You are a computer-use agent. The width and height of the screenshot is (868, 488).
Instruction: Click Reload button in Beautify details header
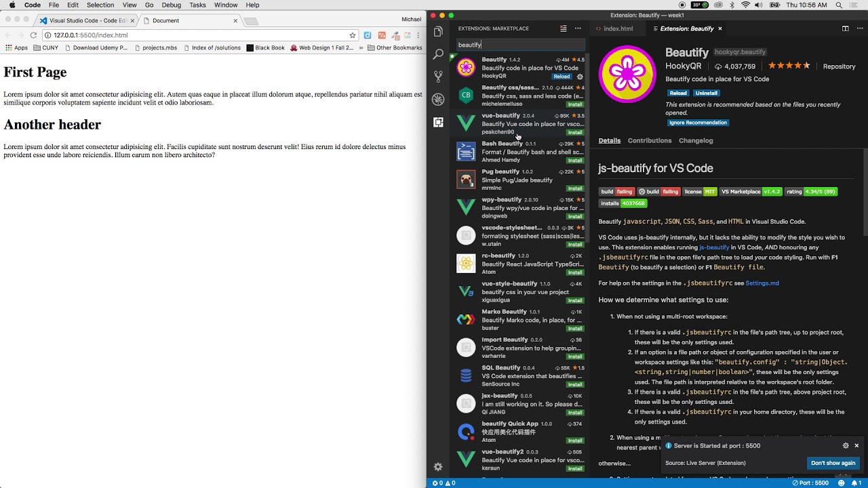point(678,93)
